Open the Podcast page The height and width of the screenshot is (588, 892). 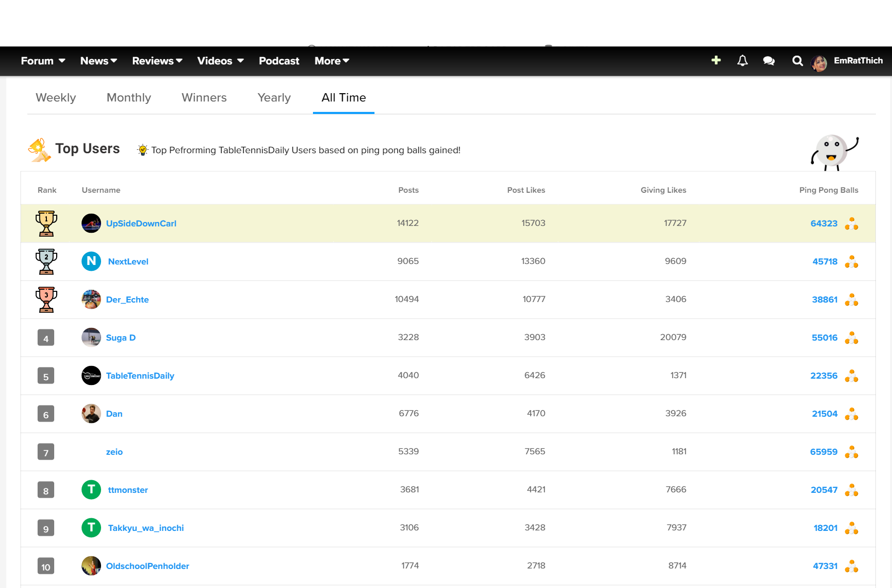point(279,61)
